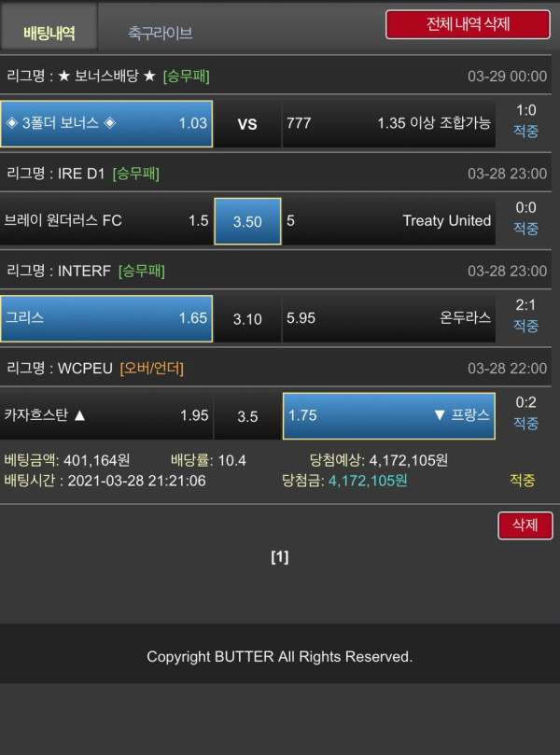
Task: Click the Treaty United odds cell
Action: 389,221
